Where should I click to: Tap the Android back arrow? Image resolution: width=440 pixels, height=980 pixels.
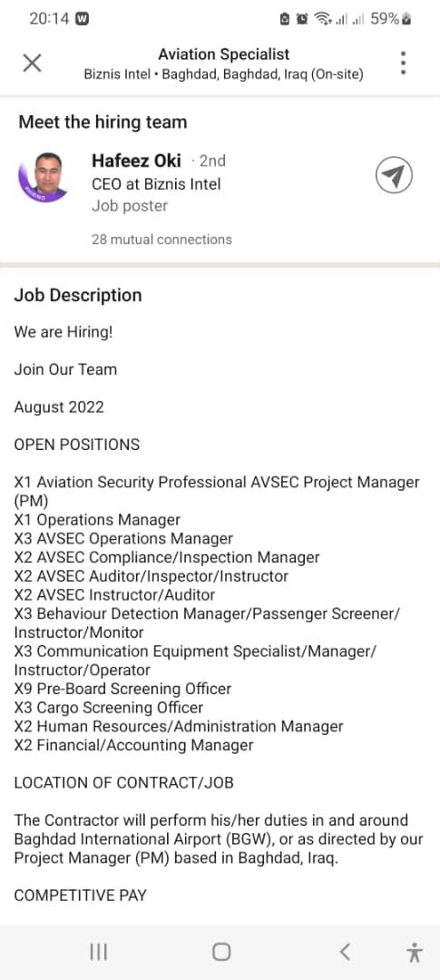pyautogui.click(x=345, y=952)
